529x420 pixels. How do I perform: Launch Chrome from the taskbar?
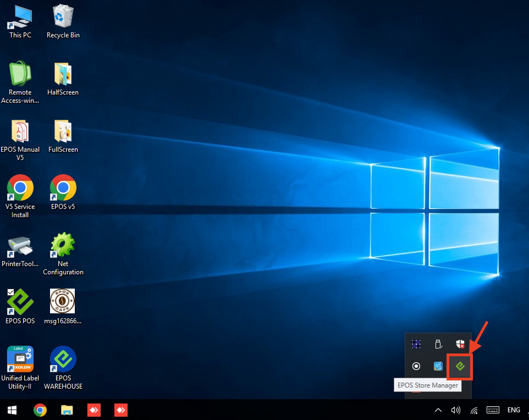tap(40, 410)
